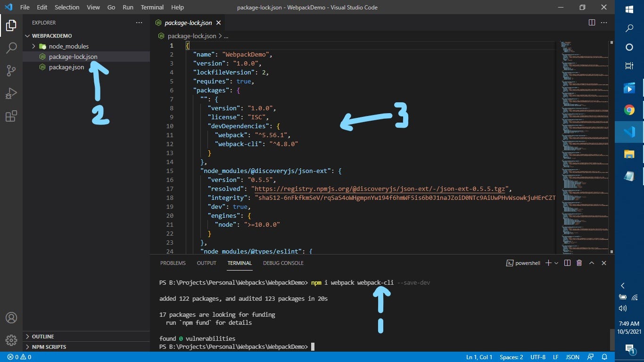The image size is (644, 362).
Task: Select package-lock.json in the Explorer tree
Action: tap(86, 57)
